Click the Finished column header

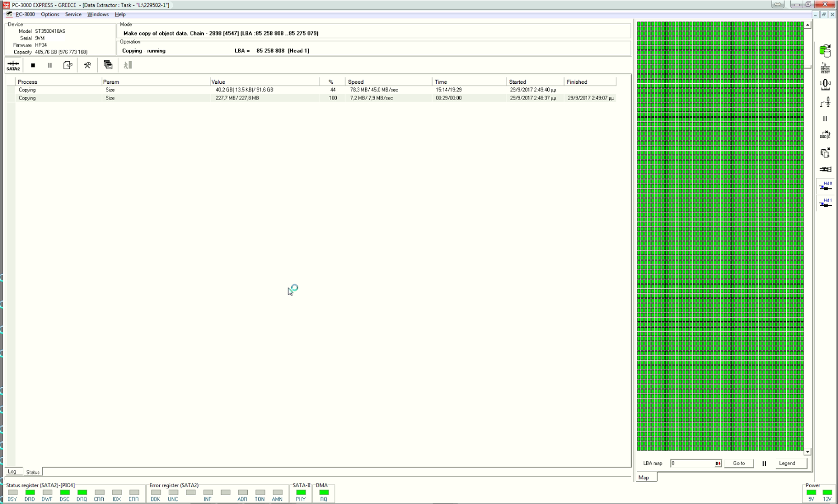pos(590,82)
